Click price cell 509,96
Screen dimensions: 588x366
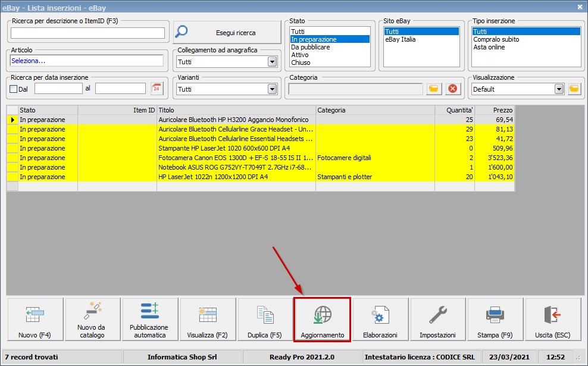495,148
